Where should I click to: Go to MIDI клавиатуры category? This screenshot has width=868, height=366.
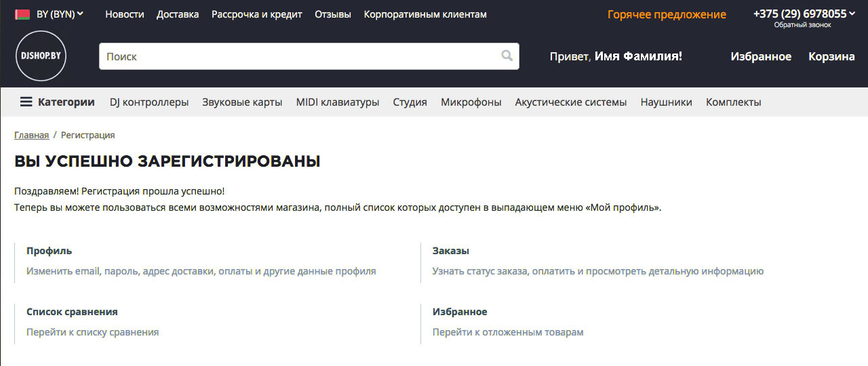click(338, 102)
